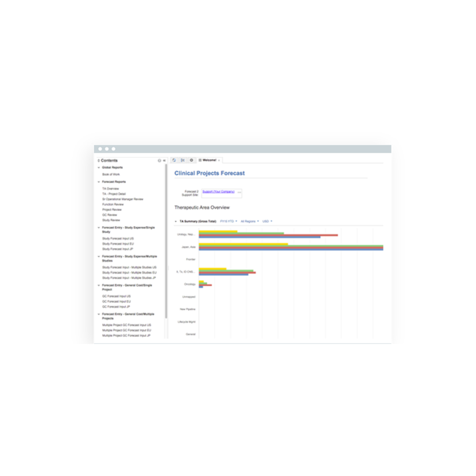This screenshot has height=476, width=476.
Task: Click the split-view layout icon in the toolbar
Action: point(183,160)
